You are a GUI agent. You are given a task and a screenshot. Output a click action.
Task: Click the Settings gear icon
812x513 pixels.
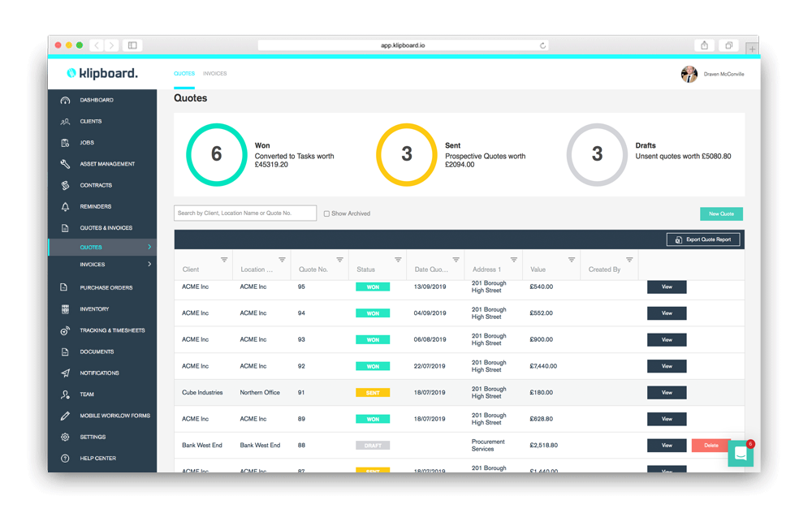[x=65, y=437]
